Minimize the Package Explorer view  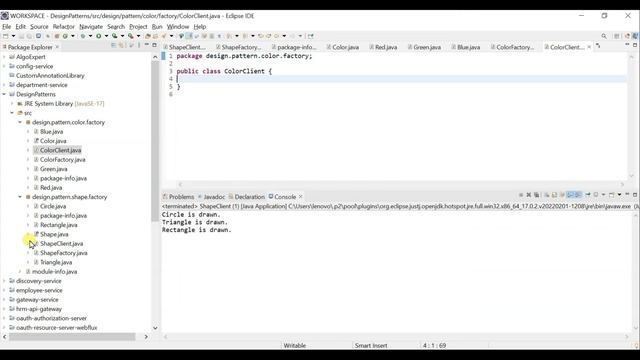pos(147,44)
